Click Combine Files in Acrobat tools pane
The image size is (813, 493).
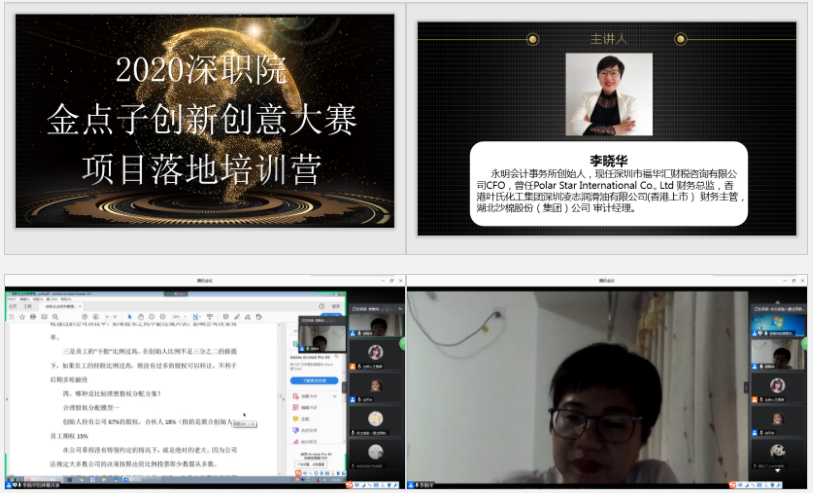coord(305,430)
